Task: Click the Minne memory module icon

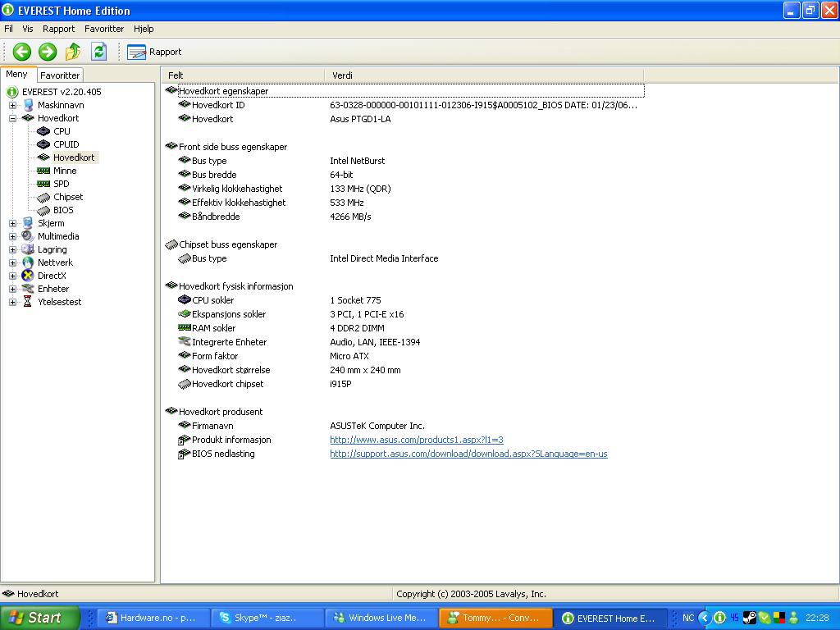Action: [43, 171]
